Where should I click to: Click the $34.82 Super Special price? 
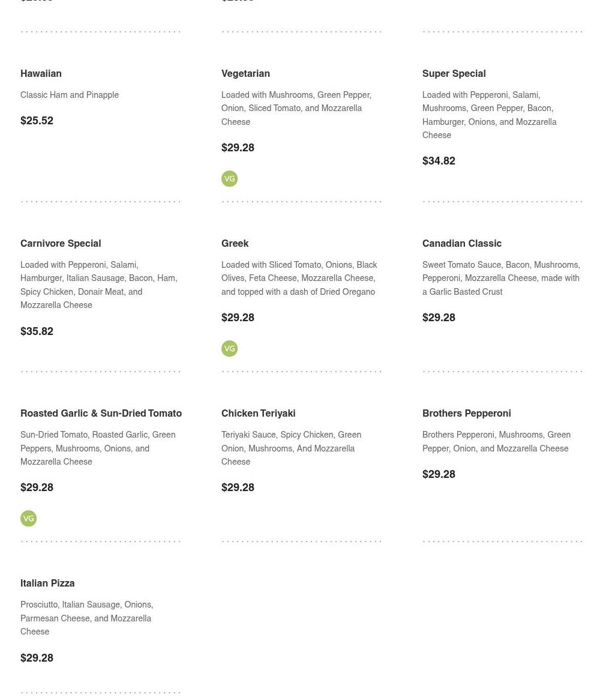(439, 161)
